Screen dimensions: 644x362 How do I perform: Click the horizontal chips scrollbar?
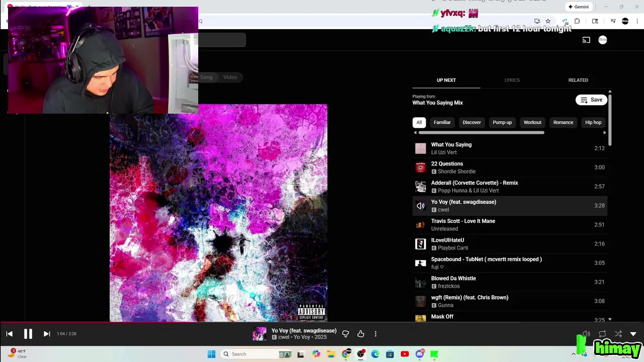pos(481,133)
